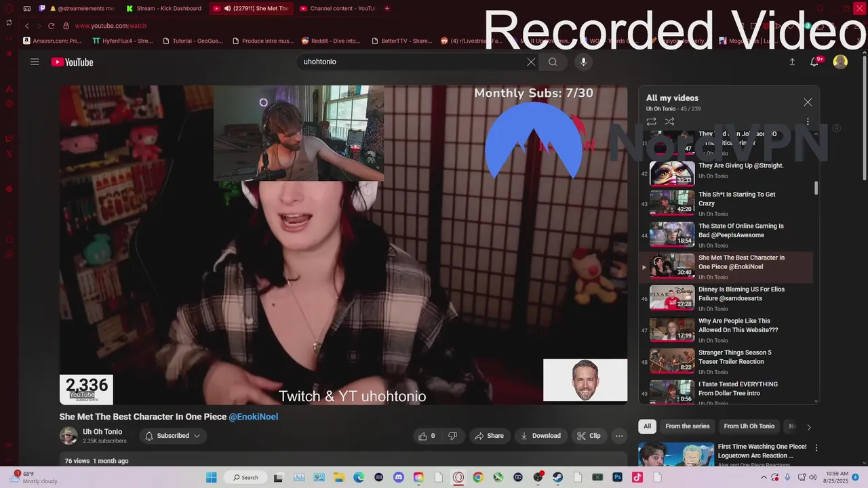Toggle playlist shuffle
Viewport: 868px width, 488px height.
pyautogui.click(x=669, y=121)
